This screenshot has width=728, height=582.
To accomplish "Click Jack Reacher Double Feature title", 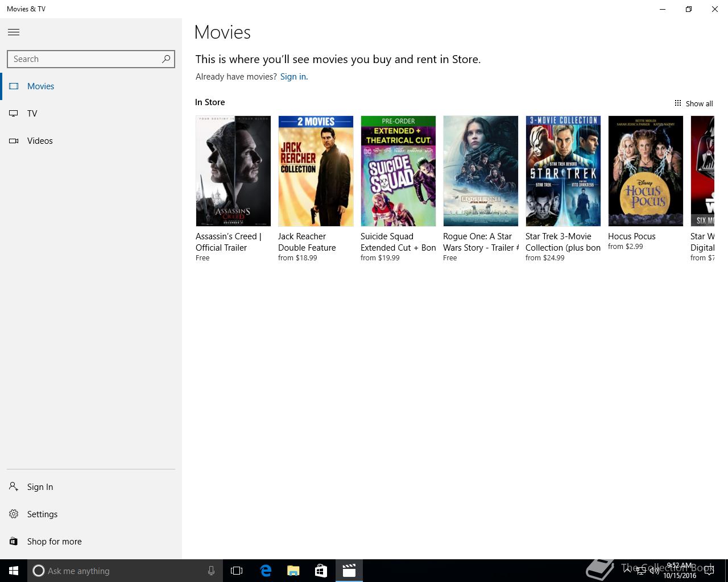I will click(307, 242).
